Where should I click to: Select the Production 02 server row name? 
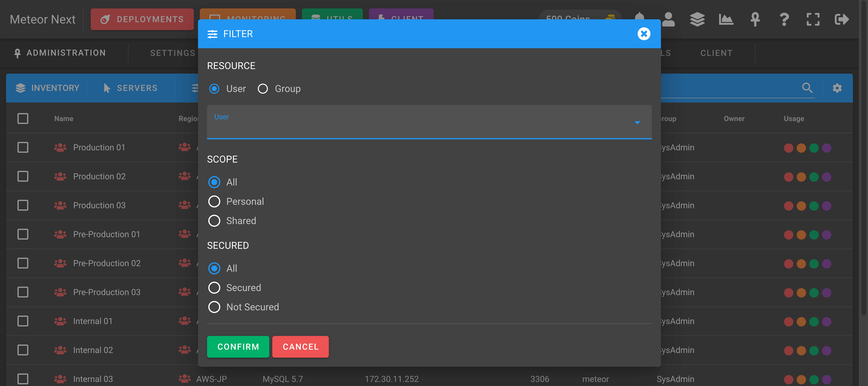coord(99,176)
